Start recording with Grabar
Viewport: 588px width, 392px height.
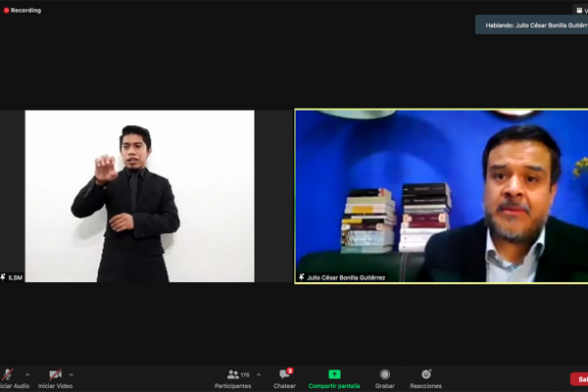click(x=385, y=379)
